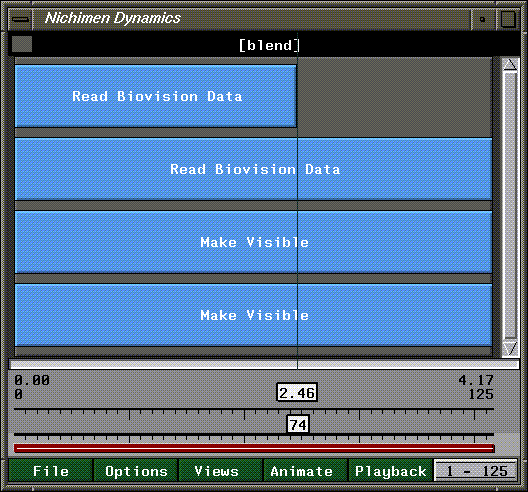Screen dimensions: 528x492
Task: Click the frame 74 marker box
Action: point(298,424)
